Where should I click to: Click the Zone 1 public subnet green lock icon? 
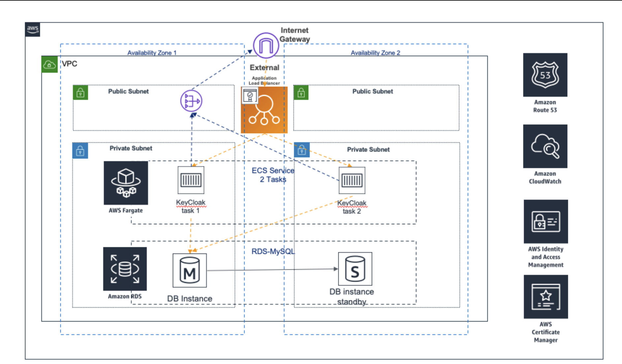80,93
